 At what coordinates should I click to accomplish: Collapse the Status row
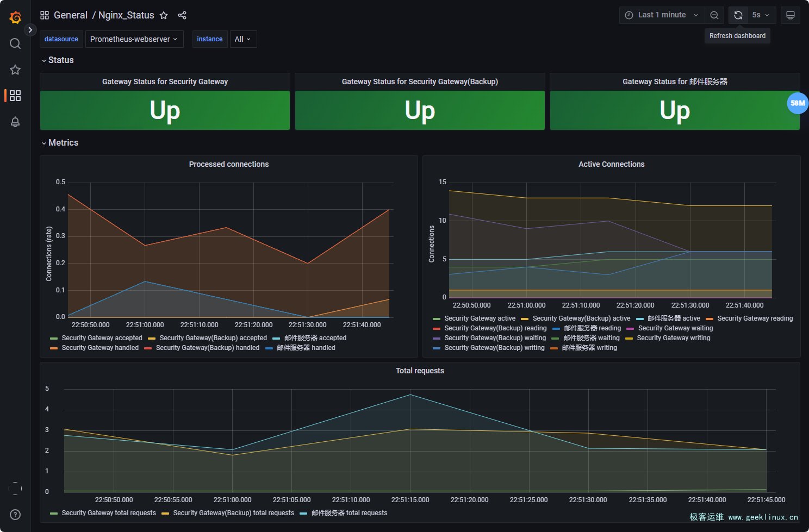(x=58, y=60)
